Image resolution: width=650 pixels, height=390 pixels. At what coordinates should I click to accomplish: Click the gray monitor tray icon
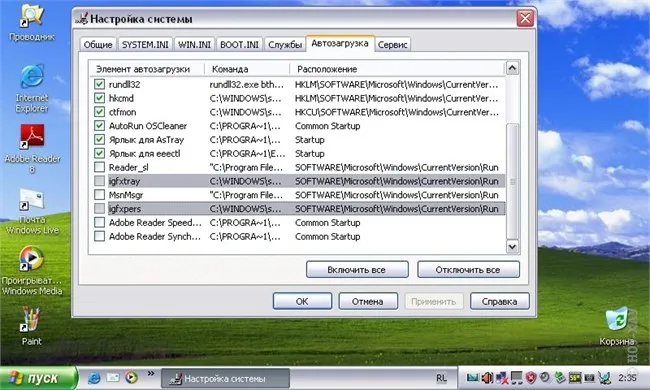pyautogui.click(x=517, y=378)
